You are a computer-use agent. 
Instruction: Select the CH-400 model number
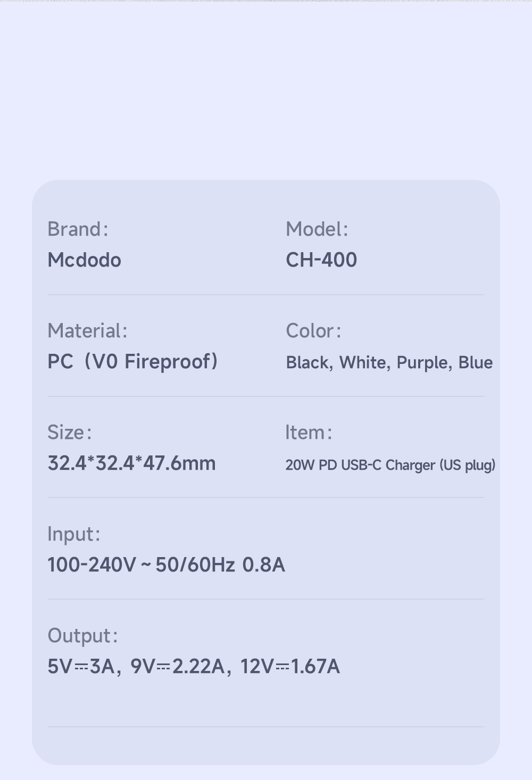pos(321,260)
